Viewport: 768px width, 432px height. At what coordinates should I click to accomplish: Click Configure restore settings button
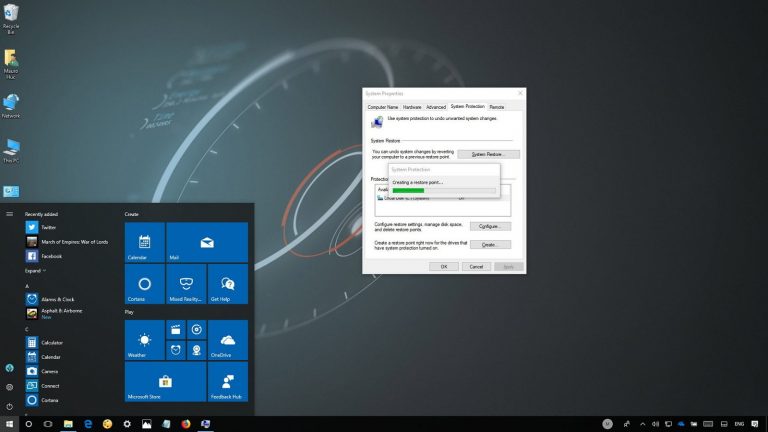[490, 226]
